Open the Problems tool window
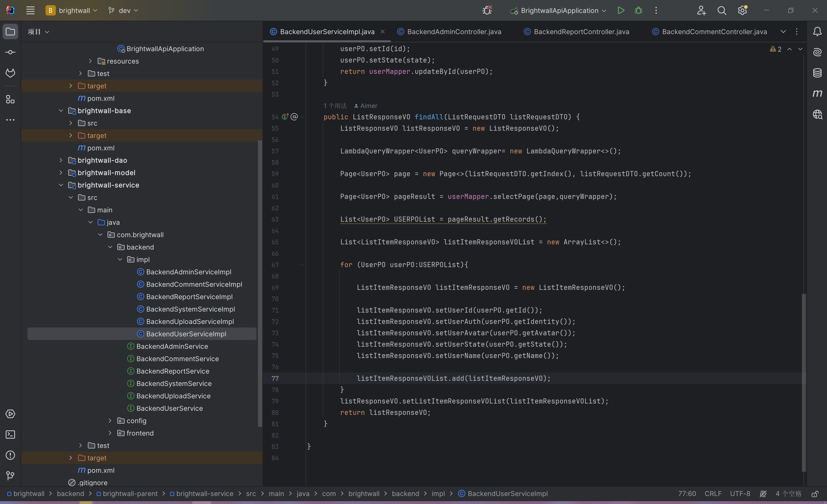This screenshot has width=827, height=504. click(10, 455)
